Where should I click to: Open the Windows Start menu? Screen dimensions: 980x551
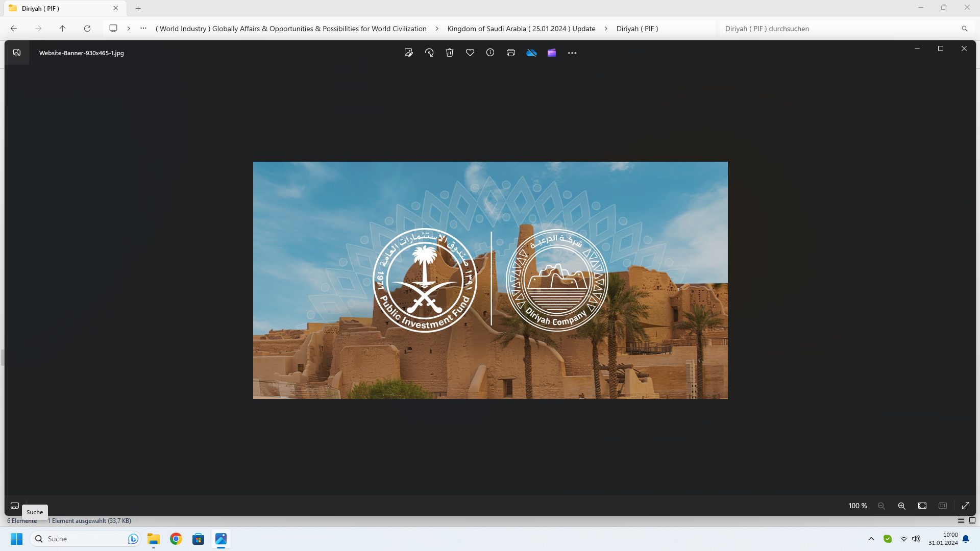[x=17, y=539]
